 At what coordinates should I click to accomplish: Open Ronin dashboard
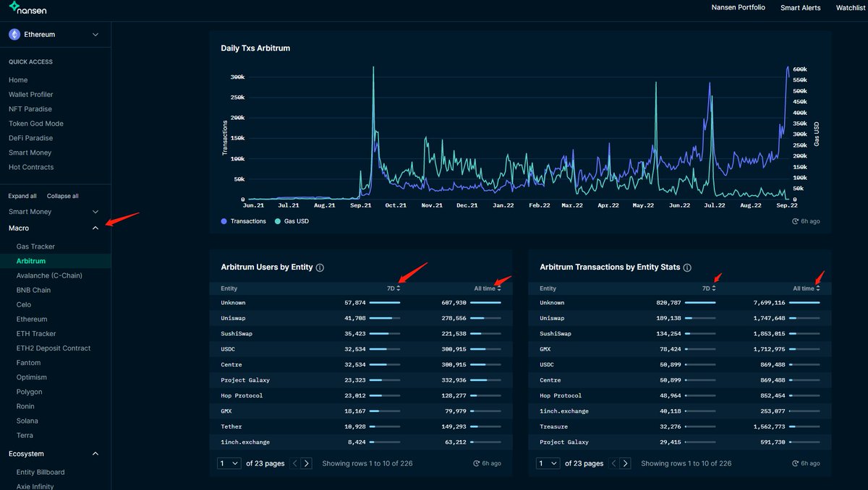pyautogui.click(x=27, y=406)
